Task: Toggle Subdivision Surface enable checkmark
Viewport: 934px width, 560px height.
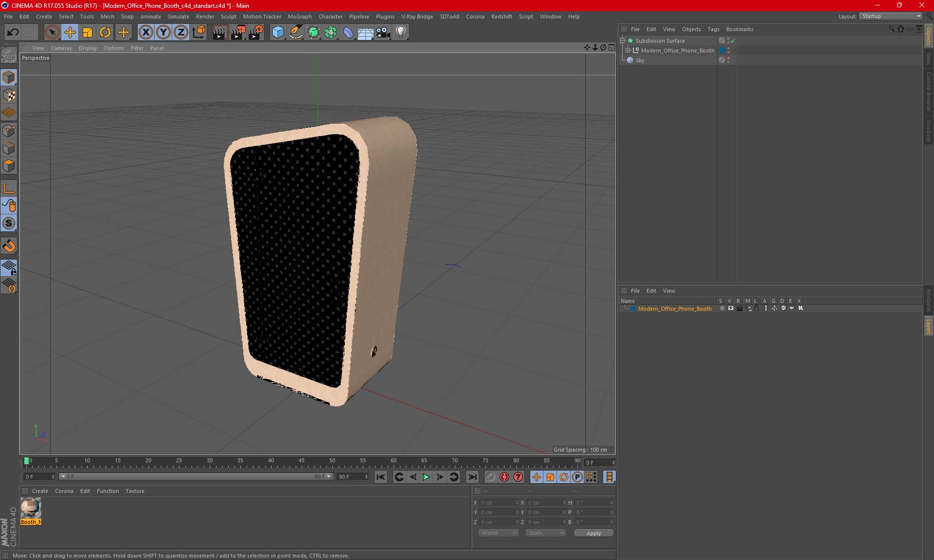Action: (733, 41)
